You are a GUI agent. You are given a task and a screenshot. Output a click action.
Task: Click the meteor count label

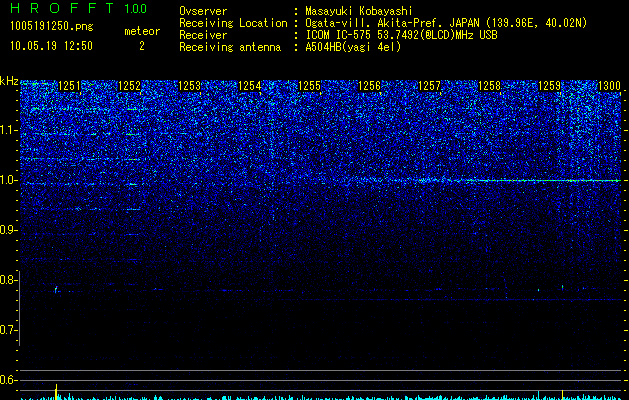(x=142, y=31)
